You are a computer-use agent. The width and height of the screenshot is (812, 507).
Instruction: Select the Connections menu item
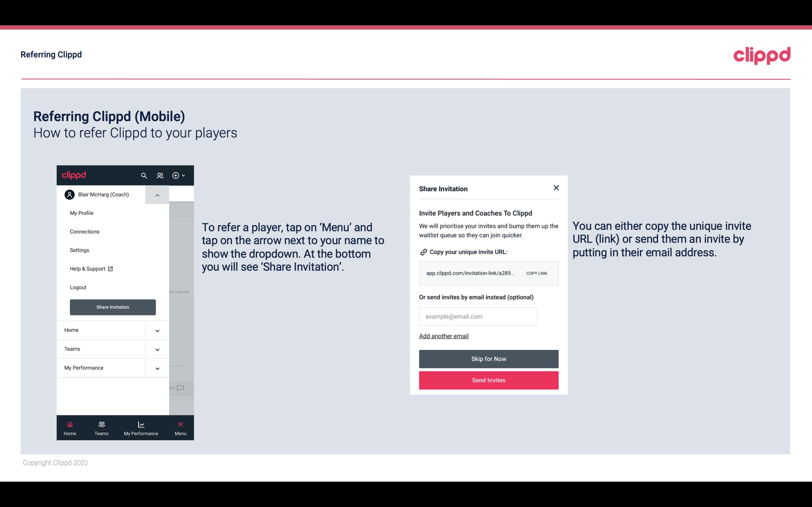click(x=84, y=231)
